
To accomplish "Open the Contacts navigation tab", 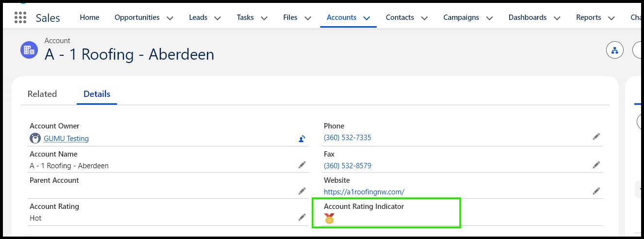I will (x=400, y=17).
